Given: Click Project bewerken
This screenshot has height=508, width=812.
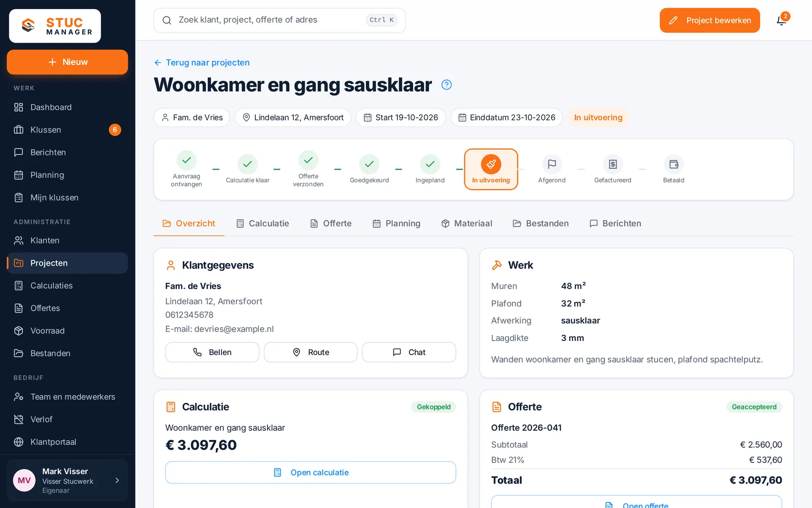Looking at the screenshot, I should 709,20.
